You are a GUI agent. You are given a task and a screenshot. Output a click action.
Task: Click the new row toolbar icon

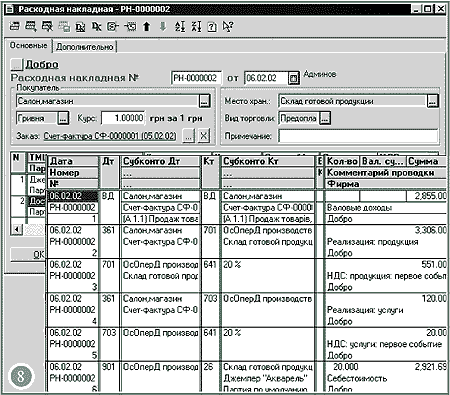pos(14,26)
